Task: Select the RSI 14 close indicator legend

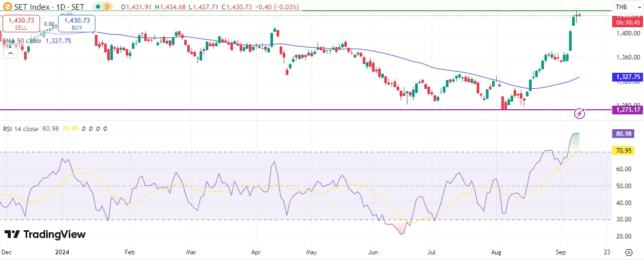Action: point(21,129)
